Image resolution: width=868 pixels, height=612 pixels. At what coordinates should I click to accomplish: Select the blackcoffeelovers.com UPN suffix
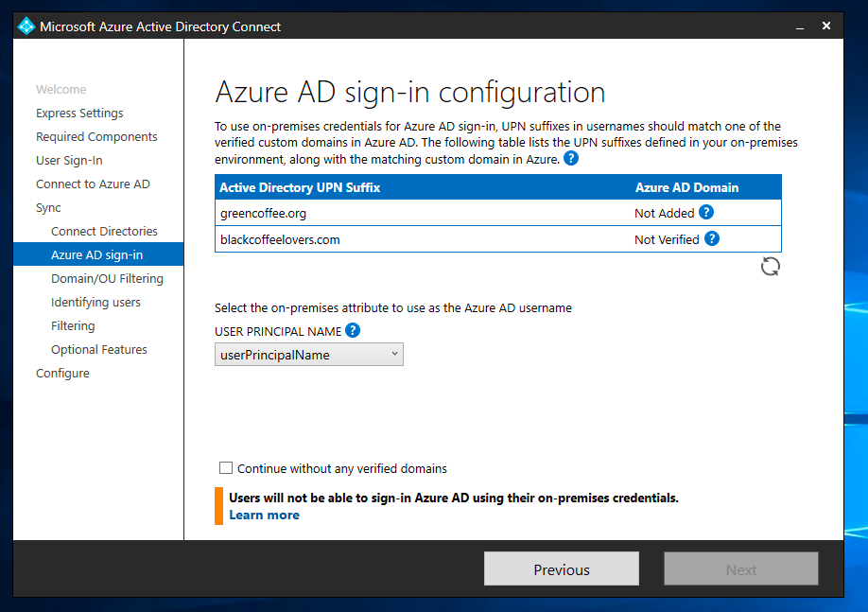(280, 240)
